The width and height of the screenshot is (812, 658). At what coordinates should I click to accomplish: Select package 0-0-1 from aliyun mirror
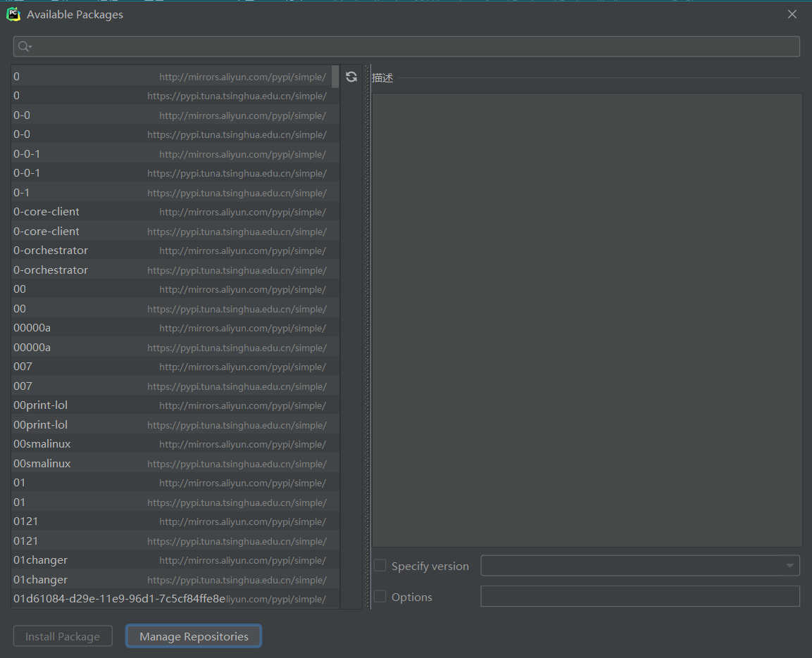175,153
